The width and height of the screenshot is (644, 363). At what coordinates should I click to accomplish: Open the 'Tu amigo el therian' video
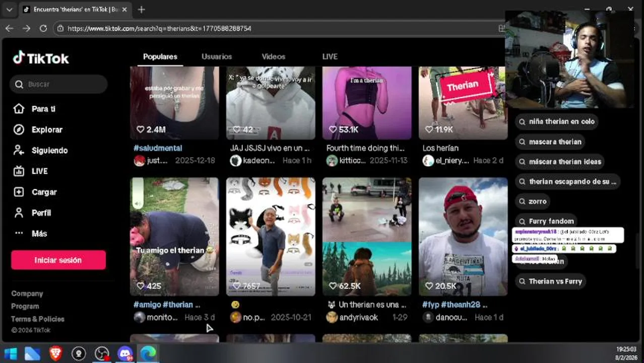tap(174, 236)
